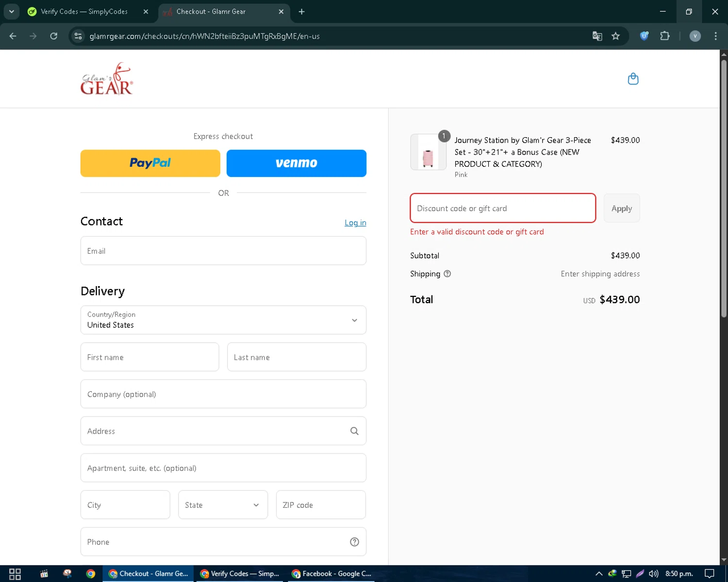Image resolution: width=728 pixels, height=582 pixels.
Task: Open the Chrome profile avatar
Action: (x=695, y=36)
